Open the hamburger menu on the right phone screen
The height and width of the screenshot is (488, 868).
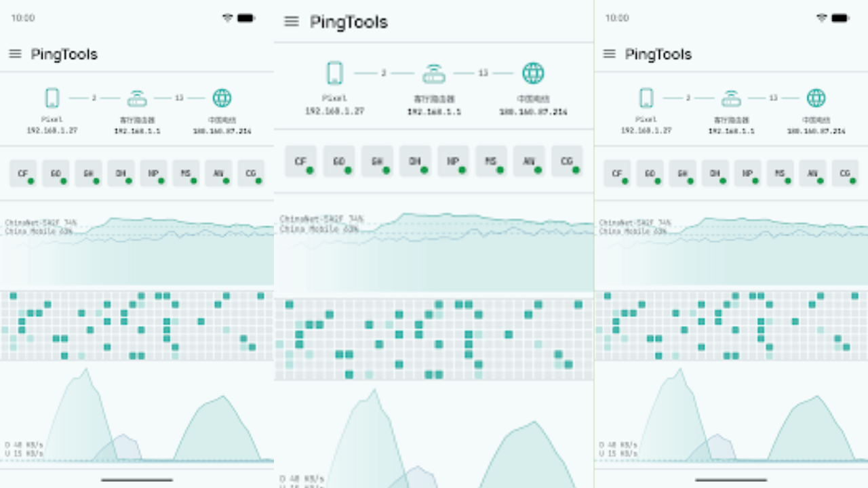click(x=609, y=54)
